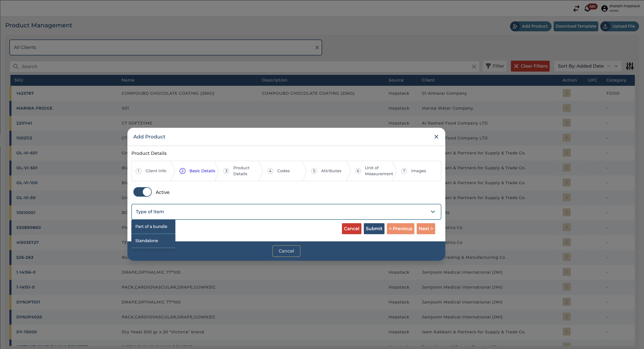Choose Standalone option
Screen dimensions: 644x349
147,241
